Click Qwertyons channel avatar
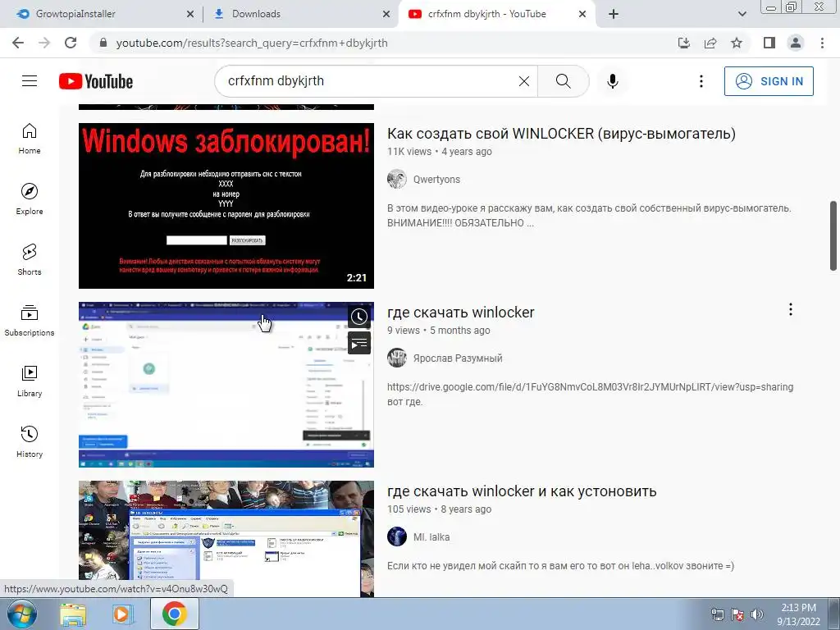840x630 pixels. pyautogui.click(x=397, y=179)
